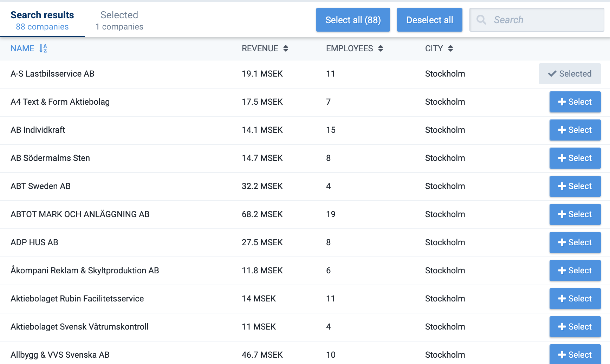Image resolution: width=610 pixels, height=364 pixels.
Task: Click revenue value 27.5 MSEK
Action: pyautogui.click(x=262, y=242)
